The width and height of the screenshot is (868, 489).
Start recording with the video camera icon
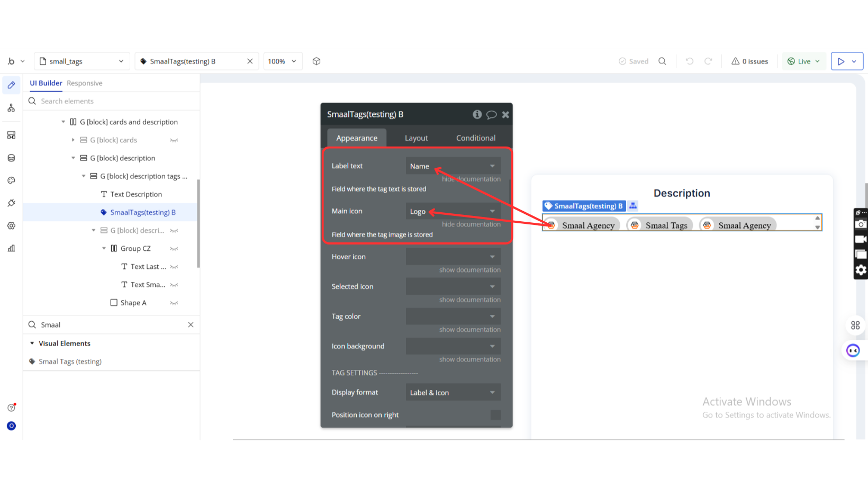(861, 240)
